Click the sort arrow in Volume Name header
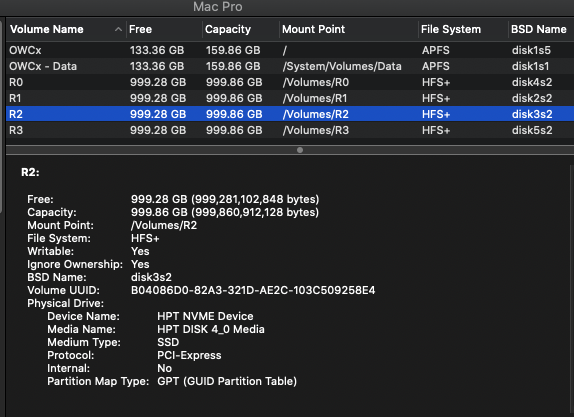Viewport: 574px width, 417px height. [x=118, y=29]
